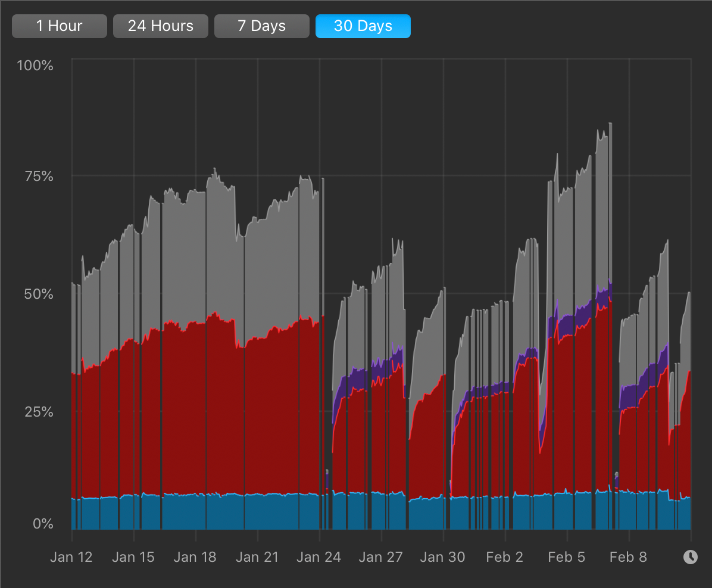Viewport: 712px width, 588px height.
Task: Click the 0% axis label
Action: pos(43,524)
